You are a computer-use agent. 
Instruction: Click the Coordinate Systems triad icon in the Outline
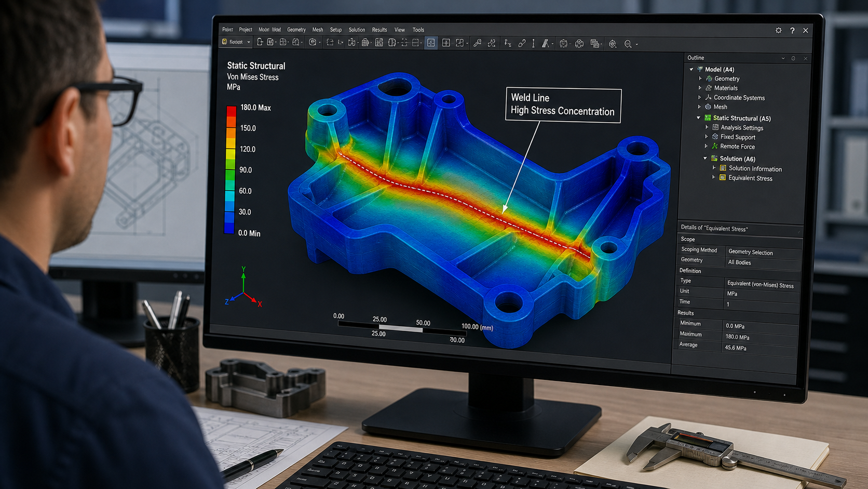[x=708, y=97]
